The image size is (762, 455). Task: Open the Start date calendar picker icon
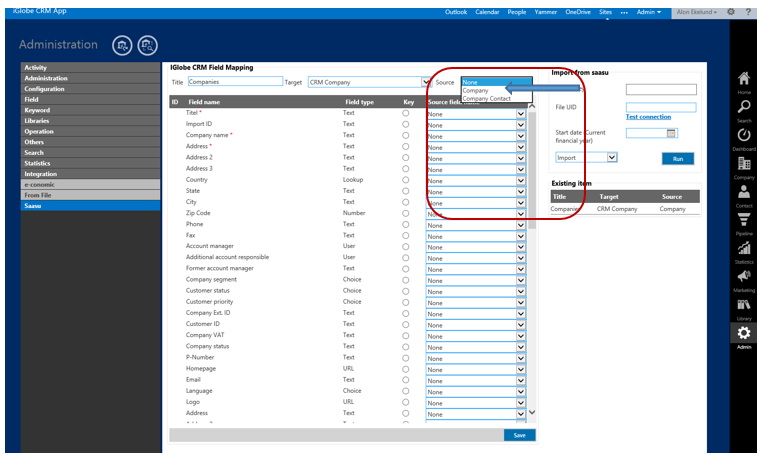[671, 133]
